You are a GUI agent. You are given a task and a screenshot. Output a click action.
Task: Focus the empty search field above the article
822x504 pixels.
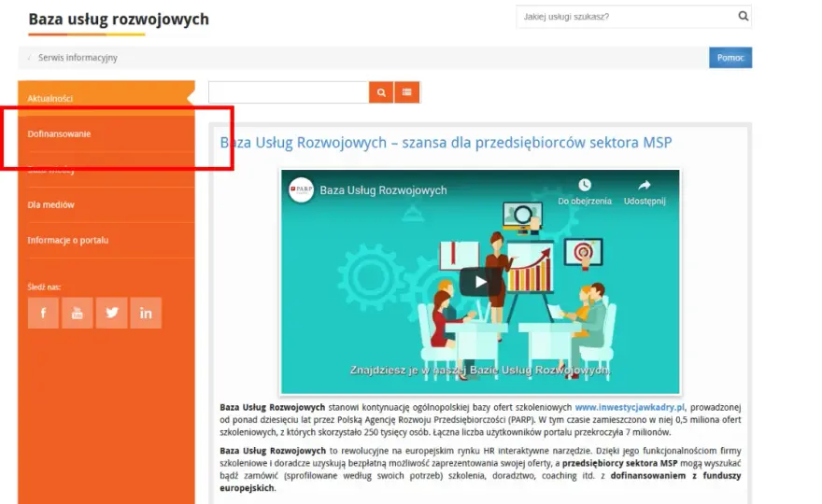pyautogui.click(x=289, y=92)
